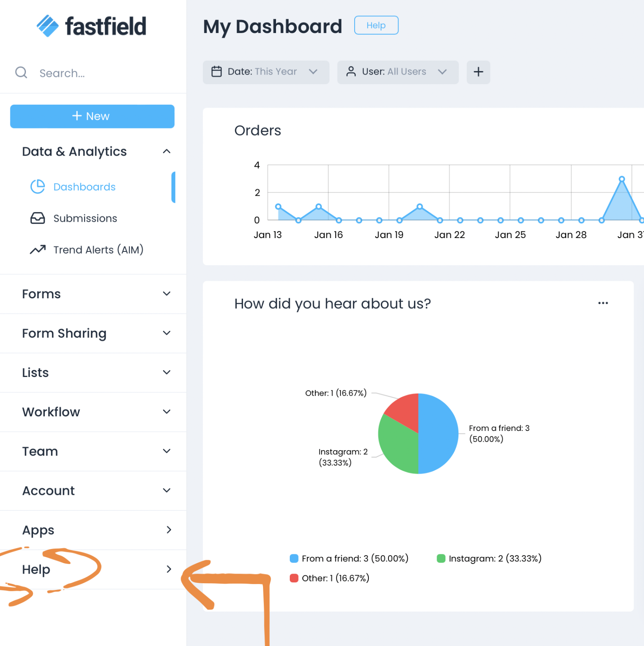The height and width of the screenshot is (646, 644).
Task: Toggle the 'From a friend' legend entry
Action: click(349, 559)
